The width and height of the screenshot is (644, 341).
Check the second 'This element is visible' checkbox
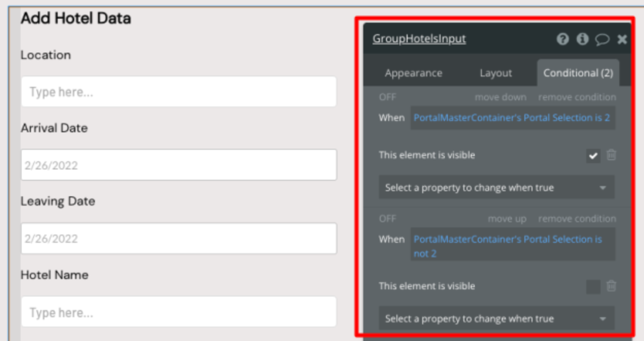click(593, 286)
